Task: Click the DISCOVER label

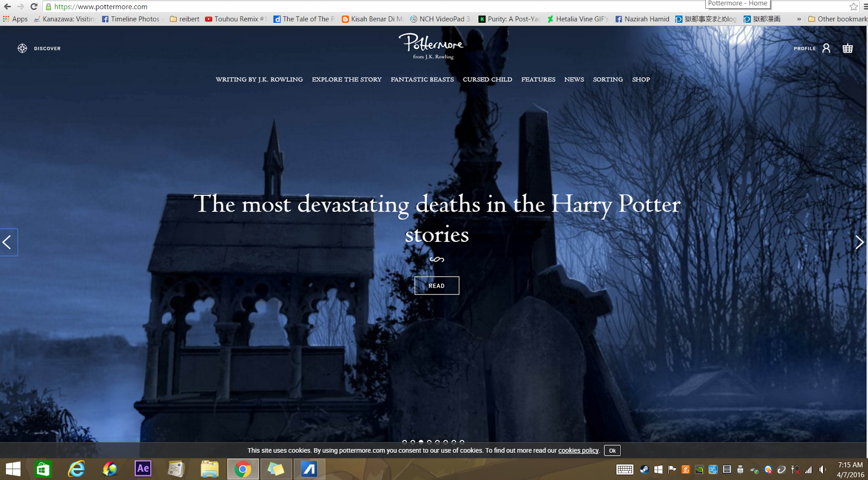Action: coord(47,48)
